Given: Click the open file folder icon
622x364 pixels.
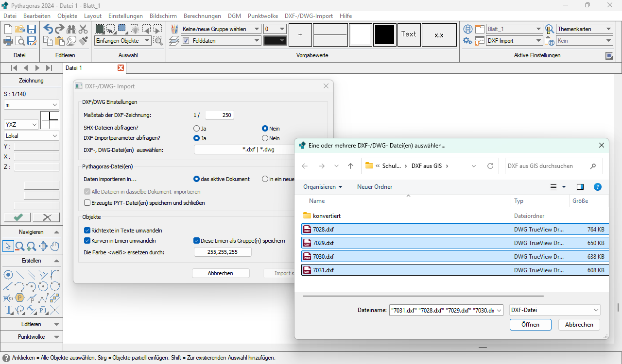Looking at the screenshot, I should [20, 29].
